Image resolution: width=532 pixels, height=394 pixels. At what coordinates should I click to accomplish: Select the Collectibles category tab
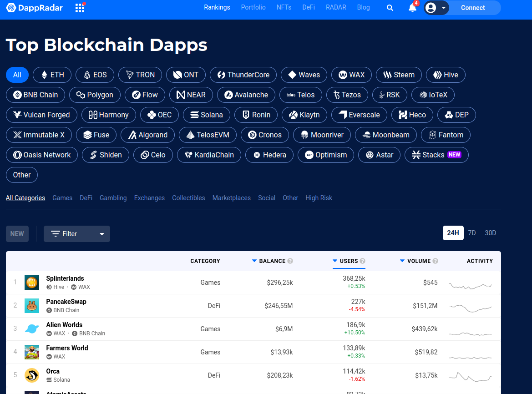pyautogui.click(x=189, y=198)
